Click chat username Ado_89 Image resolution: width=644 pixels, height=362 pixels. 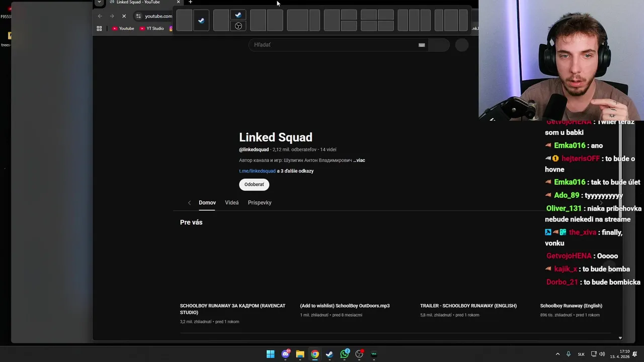coord(567,195)
